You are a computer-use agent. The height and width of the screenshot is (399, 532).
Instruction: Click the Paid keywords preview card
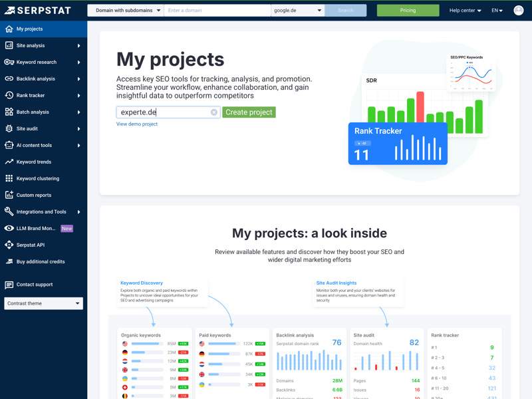232,363
